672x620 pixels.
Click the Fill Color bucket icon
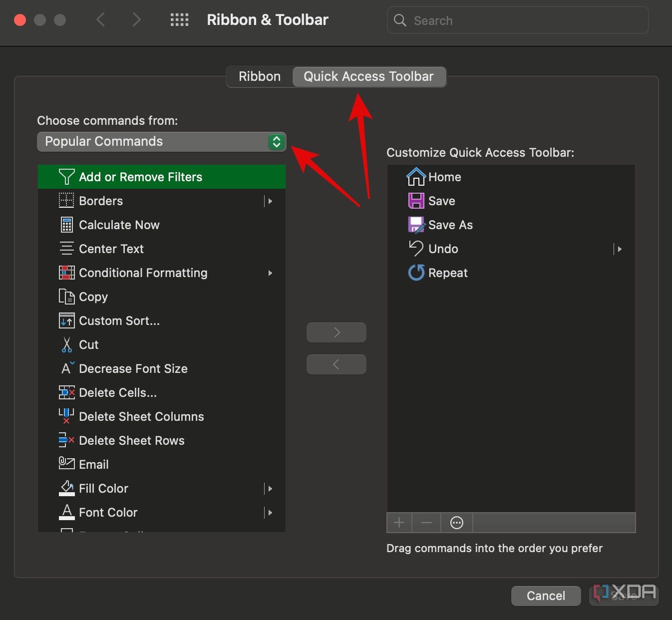tap(66, 488)
